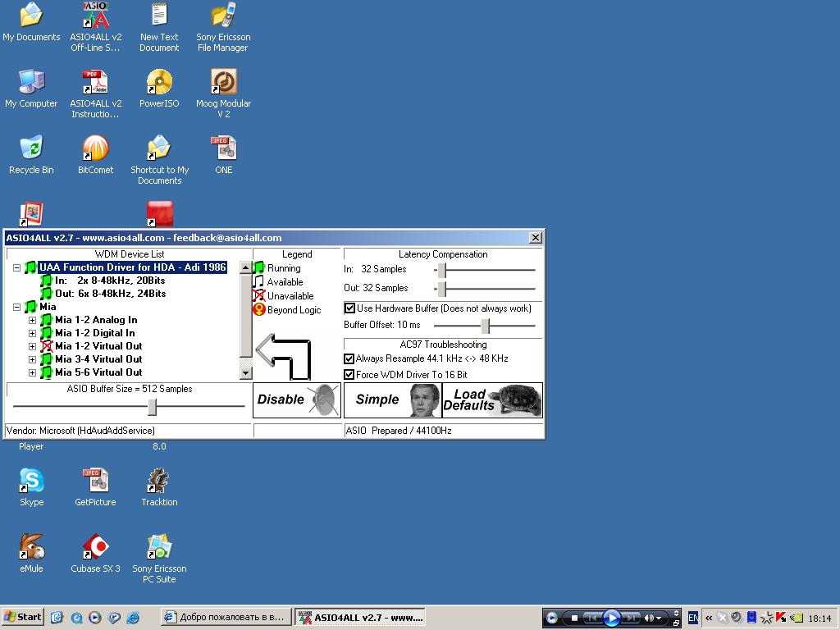Expand Mia 1-2 Digital In node

[32, 333]
